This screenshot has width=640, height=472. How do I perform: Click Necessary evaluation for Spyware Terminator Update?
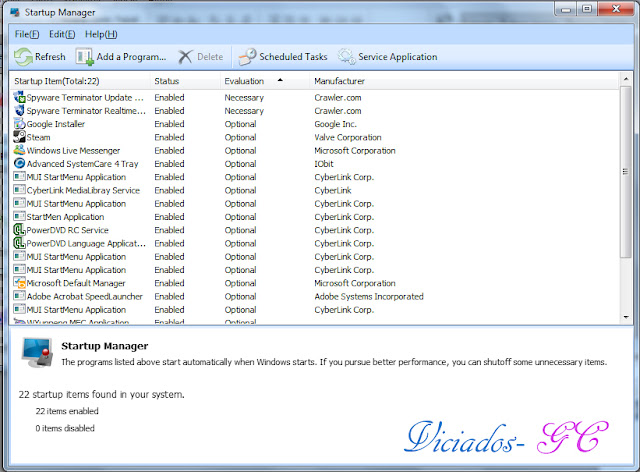(244, 98)
